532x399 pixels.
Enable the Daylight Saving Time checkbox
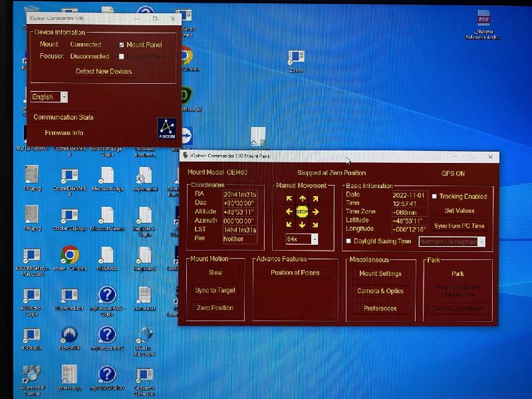(x=348, y=241)
